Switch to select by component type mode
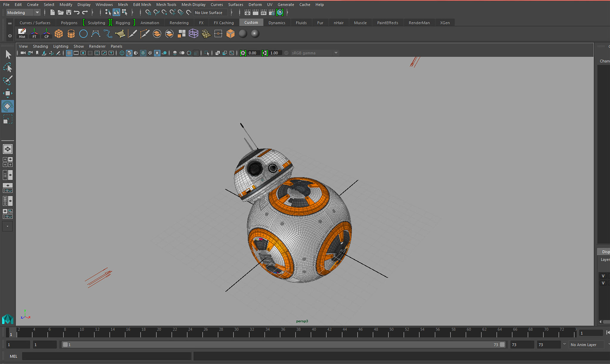 click(x=125, y=13)
